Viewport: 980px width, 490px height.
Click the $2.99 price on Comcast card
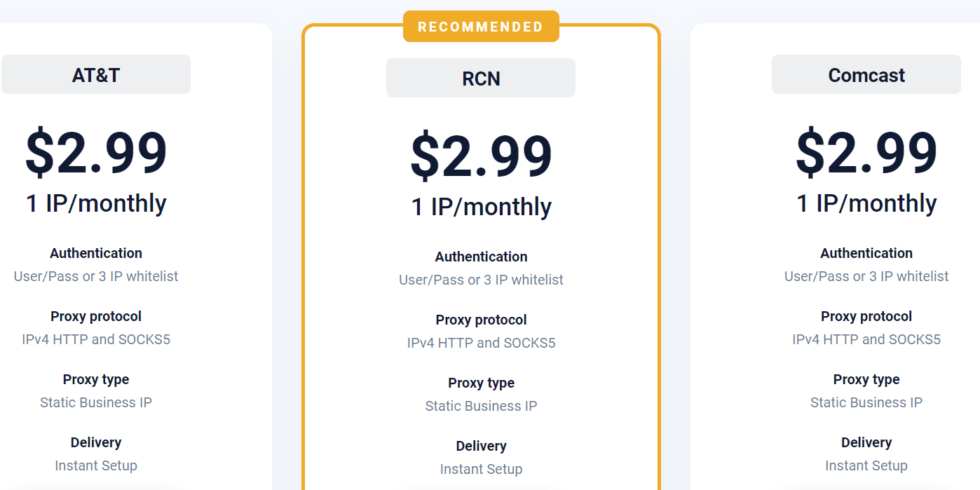866,152
